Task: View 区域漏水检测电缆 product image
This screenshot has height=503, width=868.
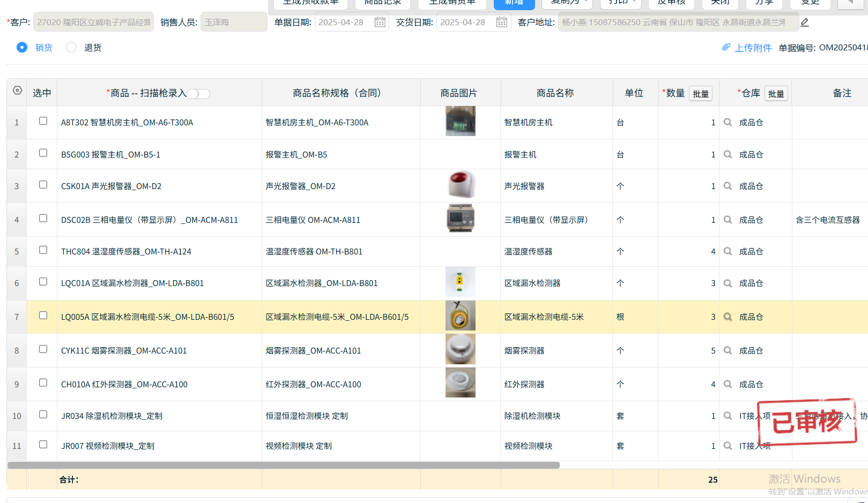Action: (x=461, y=316)
